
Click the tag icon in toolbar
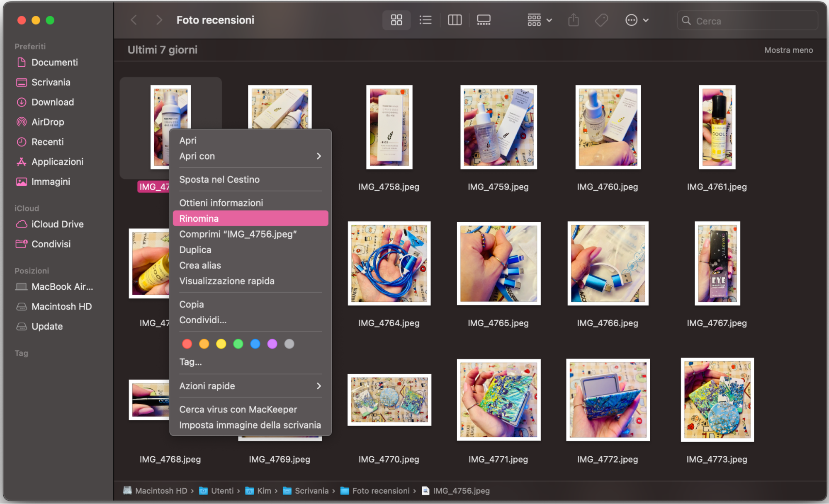point(601,20)
